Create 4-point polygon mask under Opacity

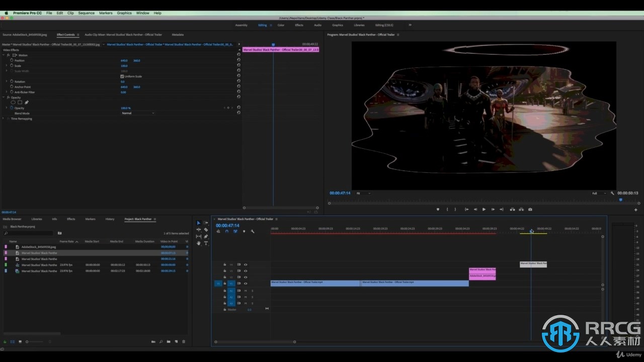click(20, 103)
